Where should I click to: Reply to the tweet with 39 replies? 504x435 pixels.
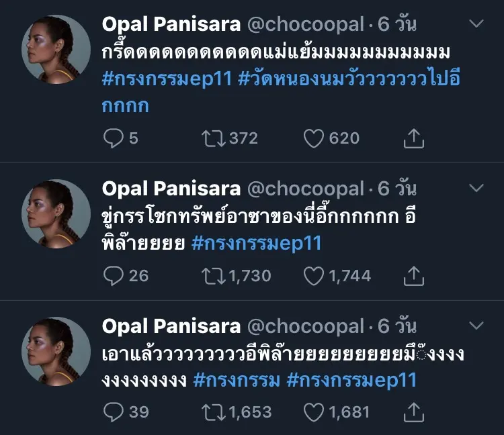coord(114,412)
